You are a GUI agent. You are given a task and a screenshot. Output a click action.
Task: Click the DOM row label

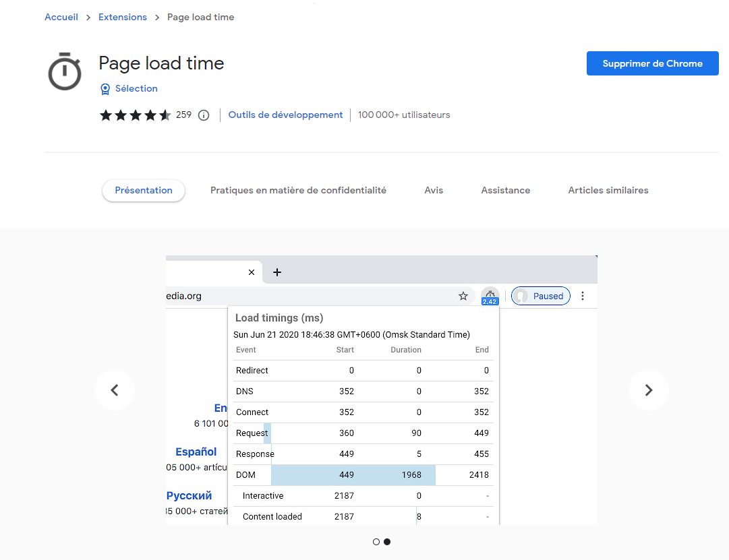coord(245,475)
